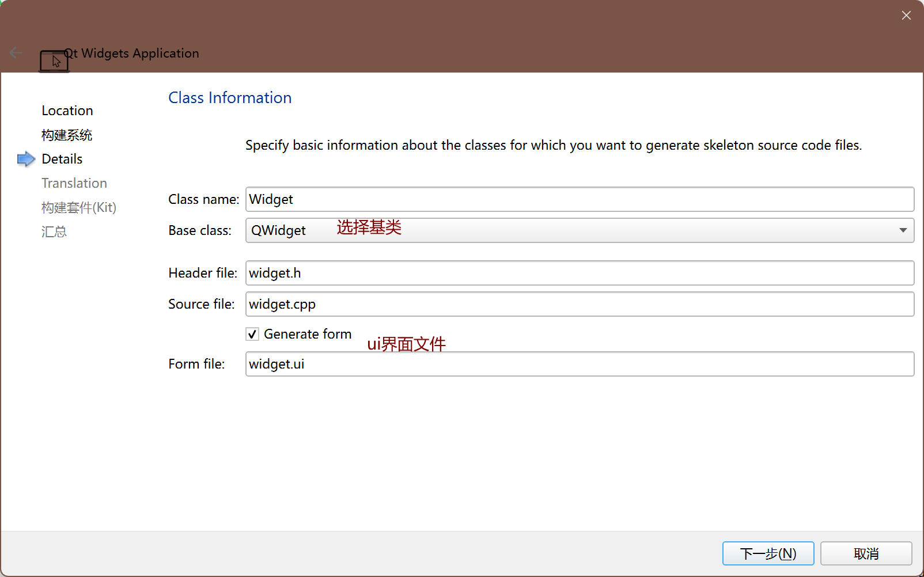
Task: Open the Translation step in the sidebar
Action: click(x=74, y=183)
